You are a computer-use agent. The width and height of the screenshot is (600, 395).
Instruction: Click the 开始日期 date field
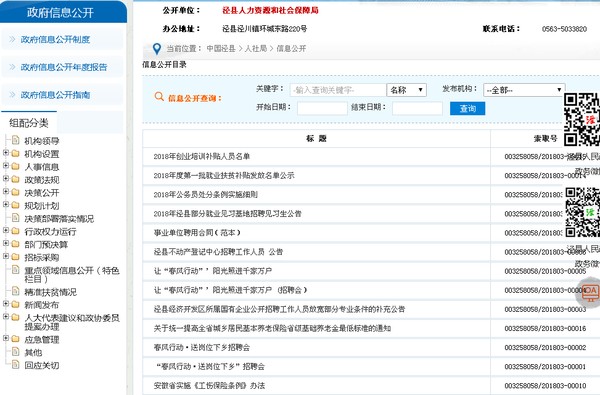[x=322, y=108]
